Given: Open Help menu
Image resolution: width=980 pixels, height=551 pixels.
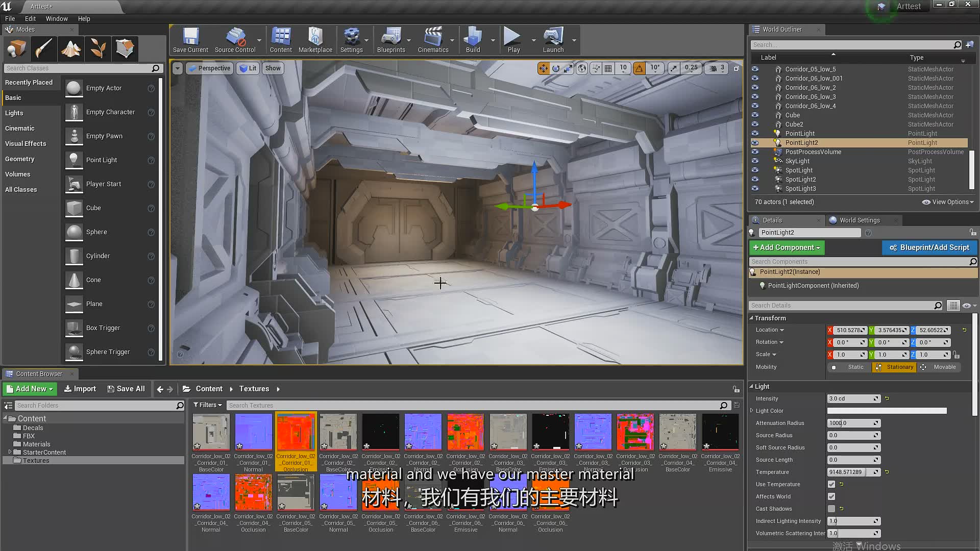Looking at the screenshot, I should pyautogui.click(x=84, y=18).
